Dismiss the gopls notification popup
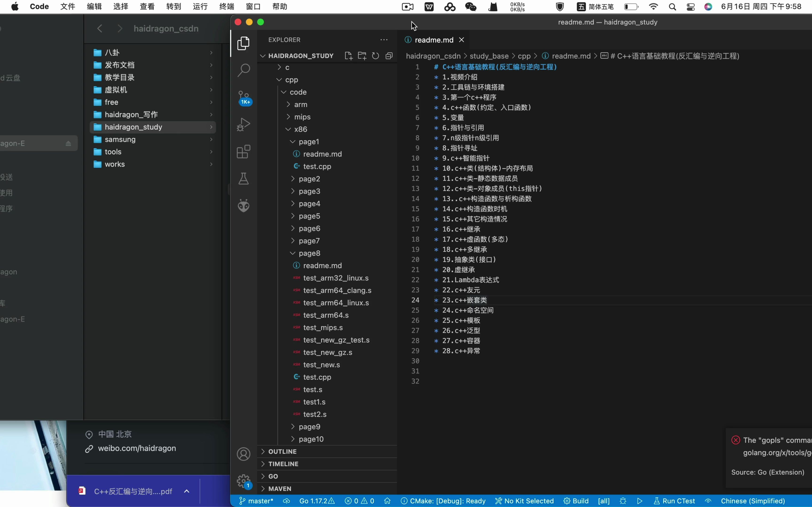This screenshot has height=507, width=812. [735, 440]
